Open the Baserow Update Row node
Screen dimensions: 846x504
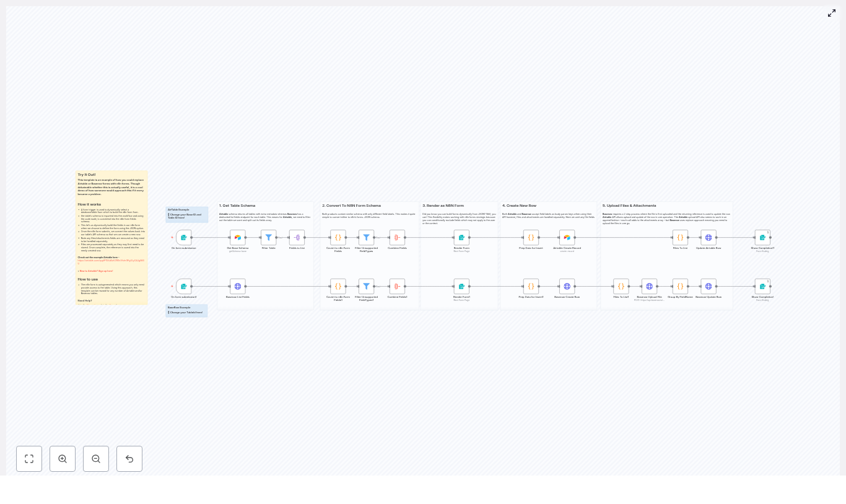pyautogui.click(x=709, y=287)
